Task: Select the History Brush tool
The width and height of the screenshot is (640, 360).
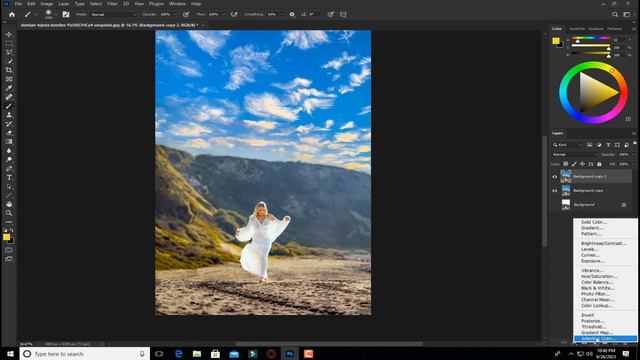Action: tap(9, 124)
